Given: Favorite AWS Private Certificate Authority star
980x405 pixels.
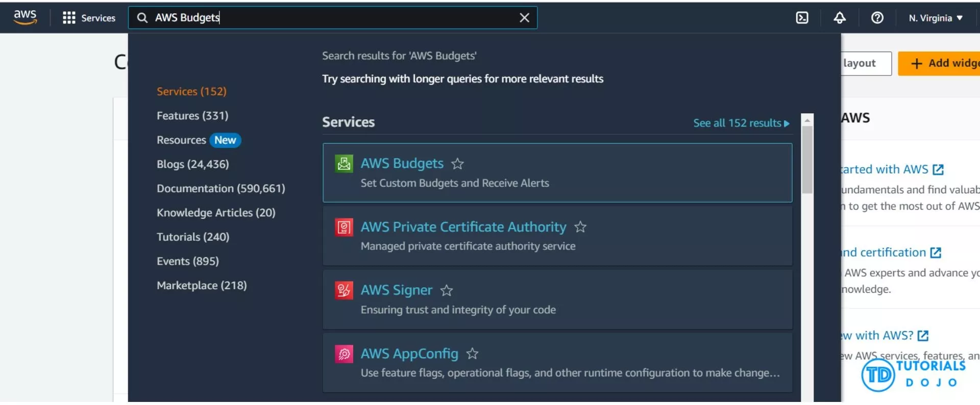Looking at the screenshot, I should tap(580, 227).
